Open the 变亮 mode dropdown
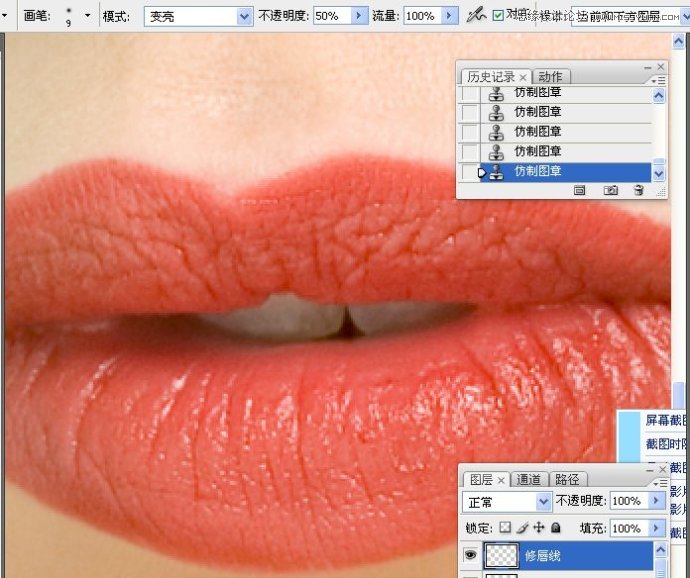The image size is (690, 578). click(x=244, y=17)
